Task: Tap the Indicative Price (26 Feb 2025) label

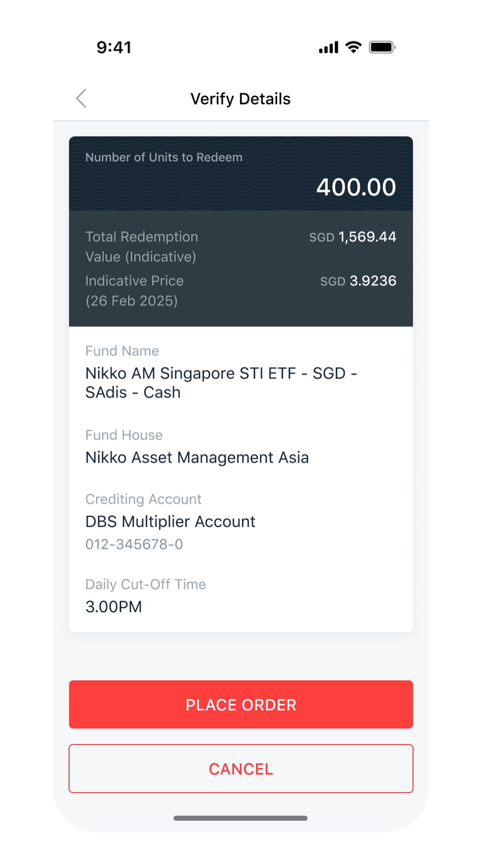Action: (134, 291)
